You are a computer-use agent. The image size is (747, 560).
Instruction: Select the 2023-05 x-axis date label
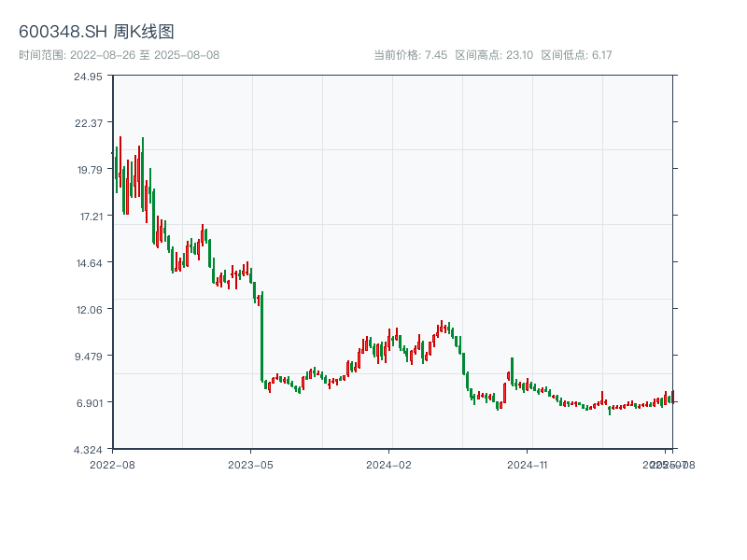tap(251, 464)
